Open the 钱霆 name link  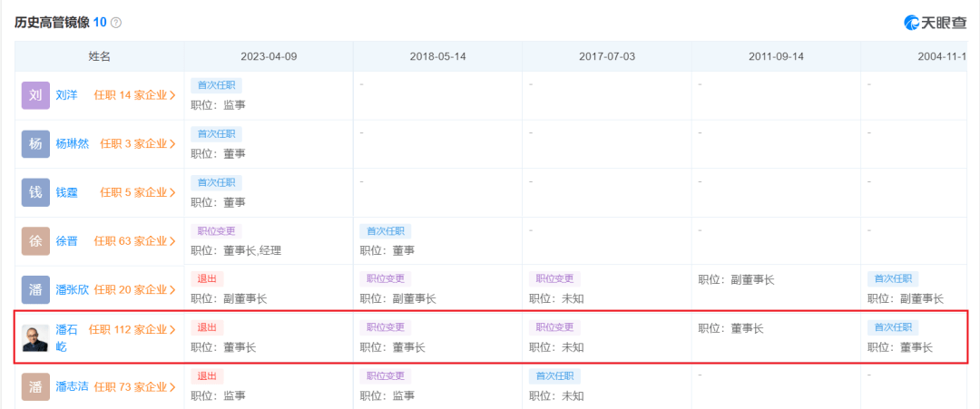click(x=67, y=192)
